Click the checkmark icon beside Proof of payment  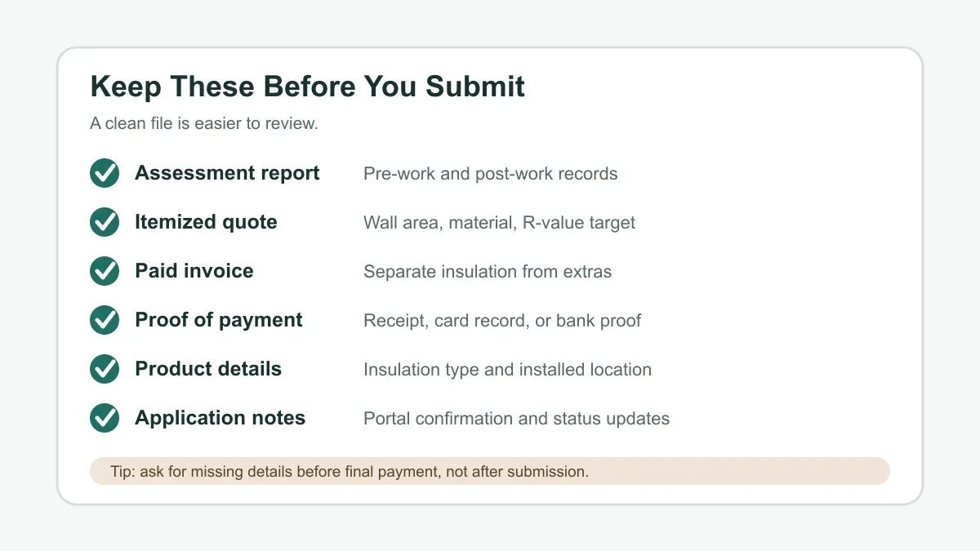click(105, 320)
